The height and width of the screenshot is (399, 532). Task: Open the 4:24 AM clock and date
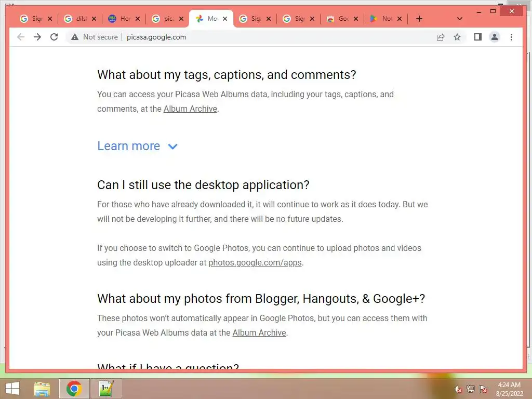pos(509,389)
